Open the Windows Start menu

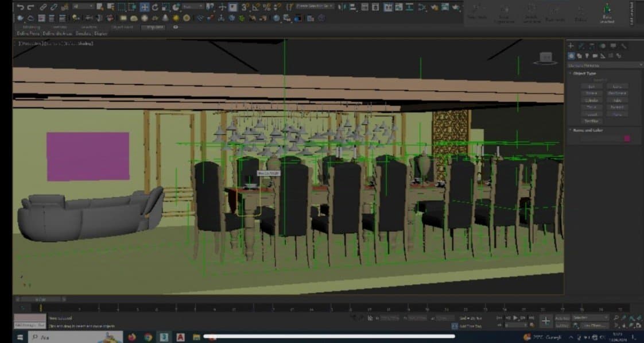tap(20, 337)
